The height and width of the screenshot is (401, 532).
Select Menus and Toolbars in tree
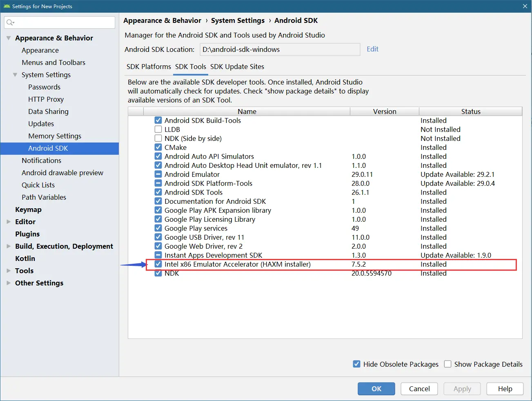[53, 62]
